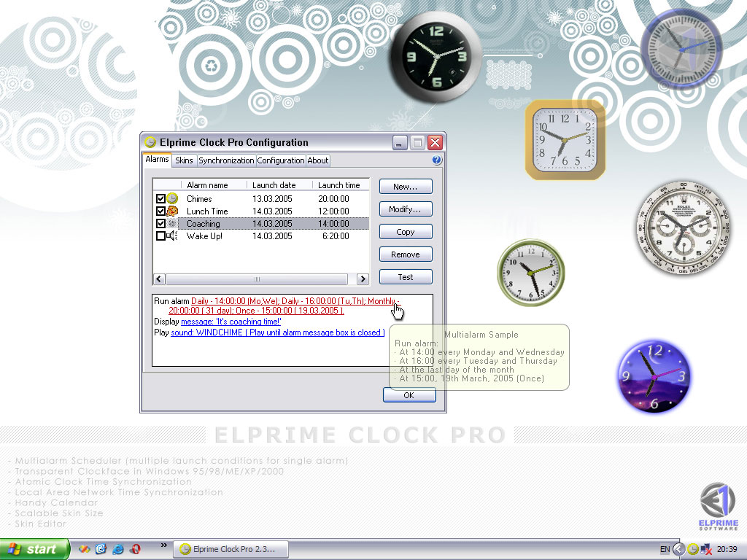
Task: Open the EN language indicator
Action: pyautogui.click(x=665, y=549)
